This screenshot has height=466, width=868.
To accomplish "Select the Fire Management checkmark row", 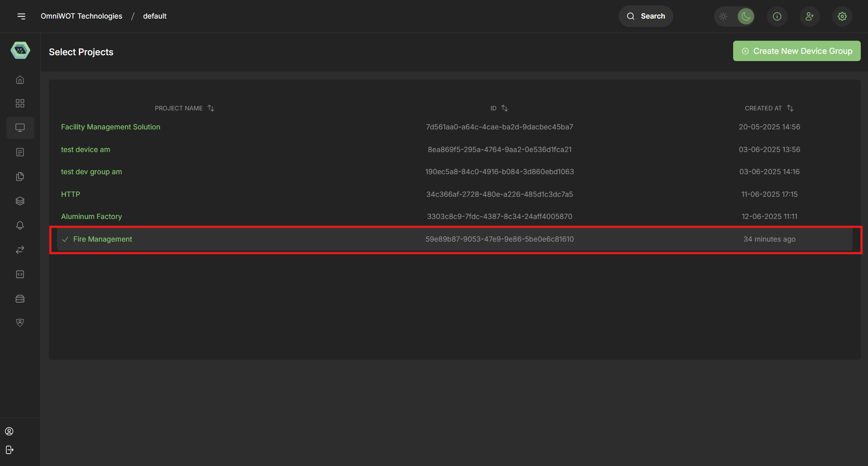I will click(x=66, y=239).
